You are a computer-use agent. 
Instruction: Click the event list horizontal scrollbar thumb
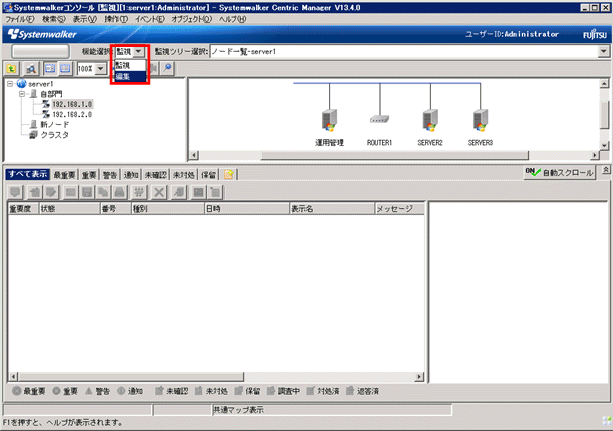pos(131,377)
